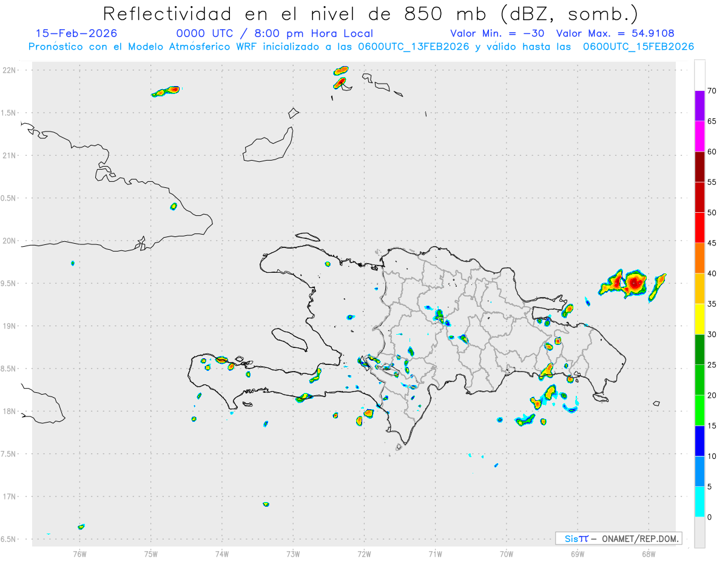Click the purple 65-70 dBZ colorbar segment

(699, 105)
